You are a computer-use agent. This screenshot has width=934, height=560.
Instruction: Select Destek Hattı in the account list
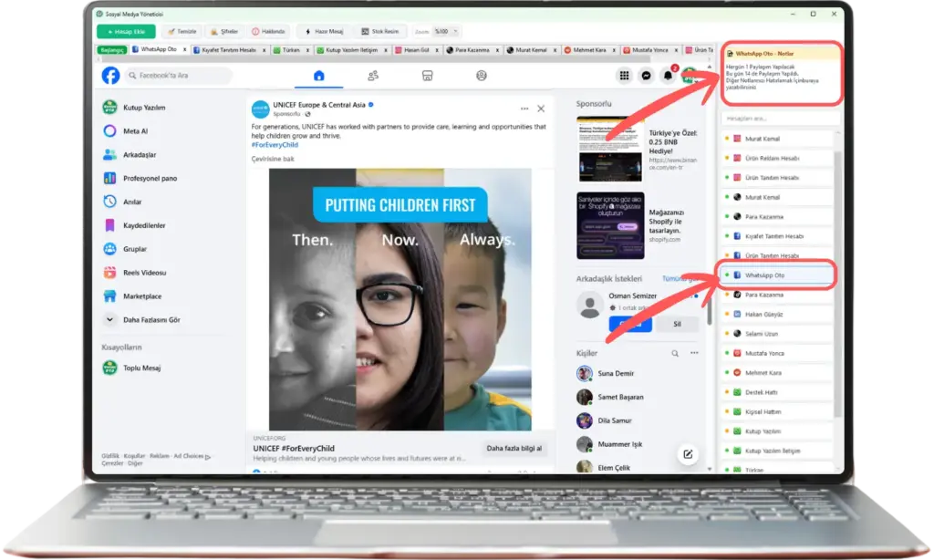point(777,392)
